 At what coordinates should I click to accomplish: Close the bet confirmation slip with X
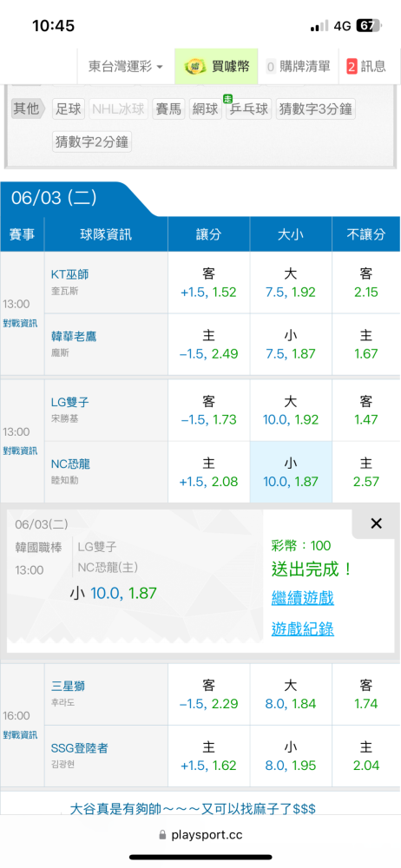tap(376, 523)
